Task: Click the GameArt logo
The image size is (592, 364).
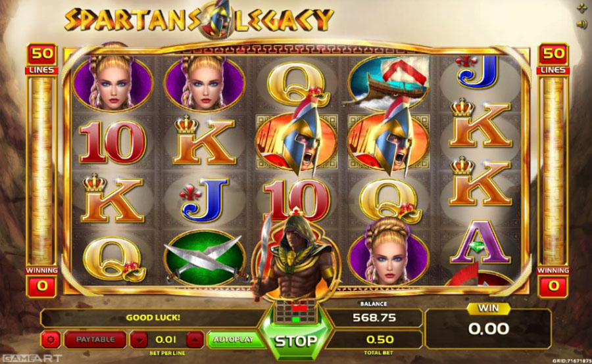Action: click(x=32, y=358)
